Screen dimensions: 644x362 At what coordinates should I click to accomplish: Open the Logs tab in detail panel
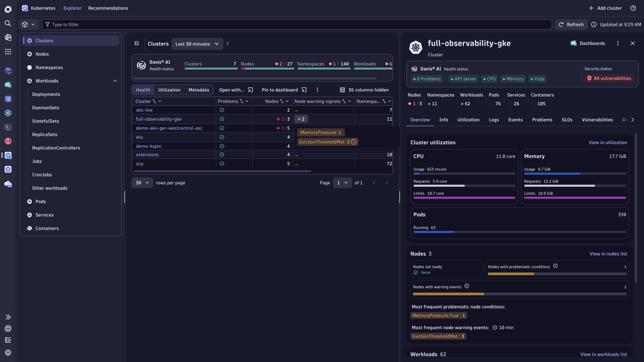click(494, 120)
